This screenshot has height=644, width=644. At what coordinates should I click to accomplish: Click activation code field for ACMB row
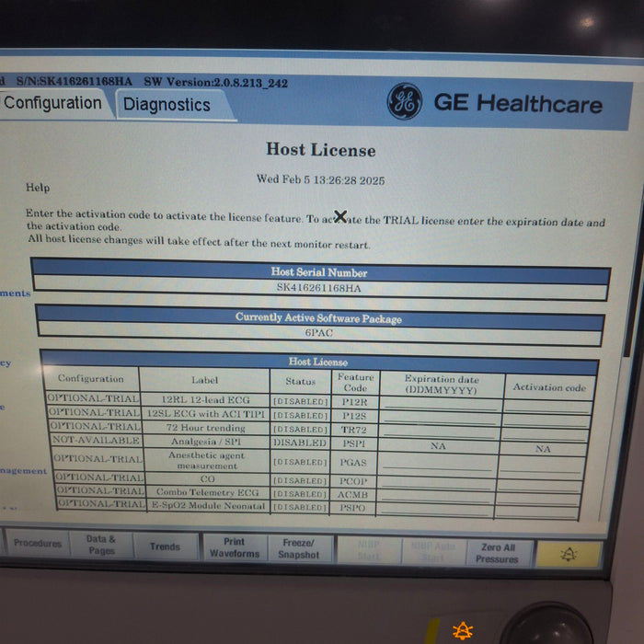click(538, 498)
